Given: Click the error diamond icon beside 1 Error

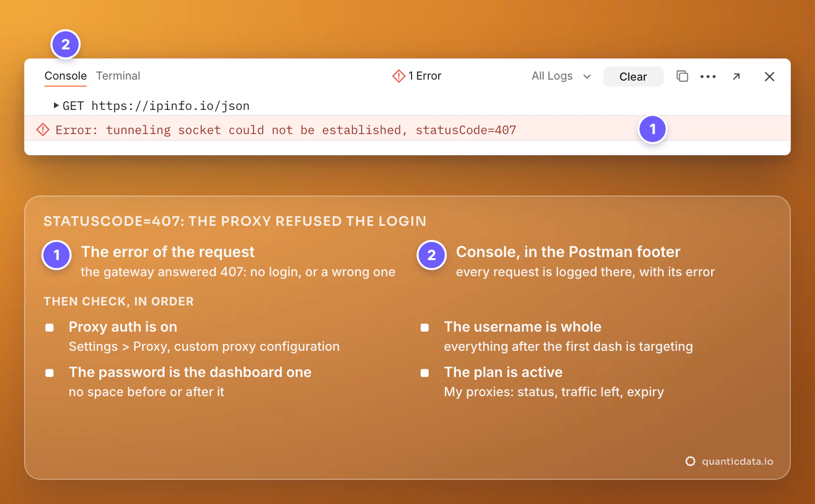Looking at the screenshot, I should (398, 76).
